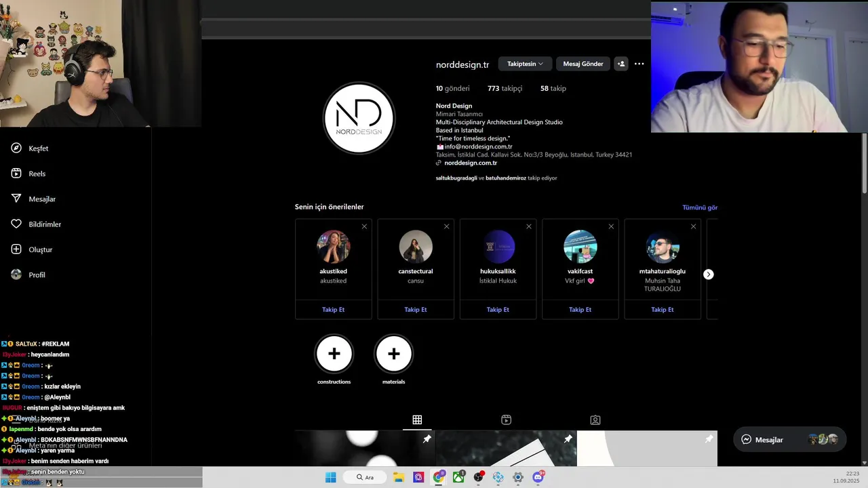Follow akustiked with Takip Et
Screen dimensions: 868x488
(x=333, y=310)
